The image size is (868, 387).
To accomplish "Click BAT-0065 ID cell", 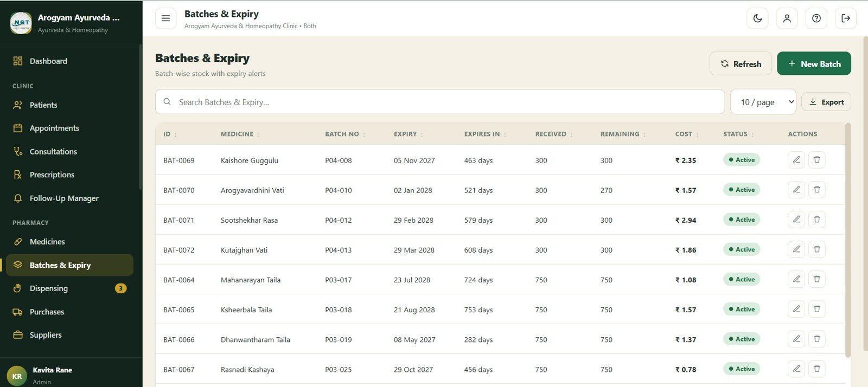I will [x=179, y=309].
